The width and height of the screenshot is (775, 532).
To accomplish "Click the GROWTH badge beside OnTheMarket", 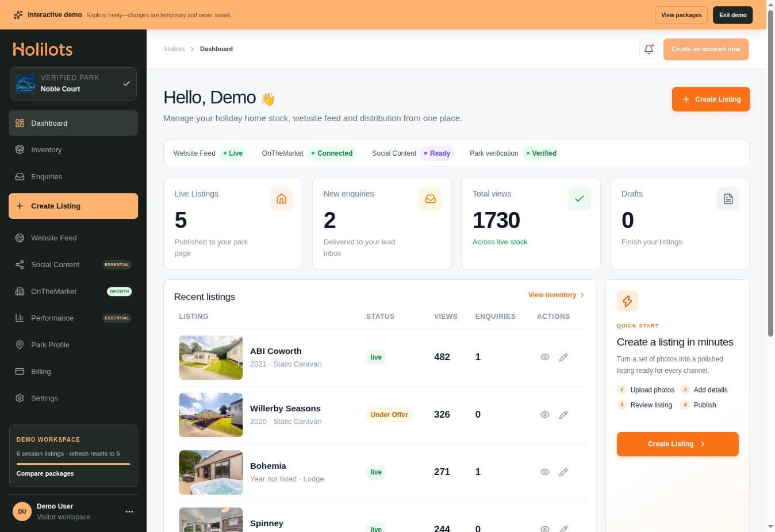I will [119, 291].
